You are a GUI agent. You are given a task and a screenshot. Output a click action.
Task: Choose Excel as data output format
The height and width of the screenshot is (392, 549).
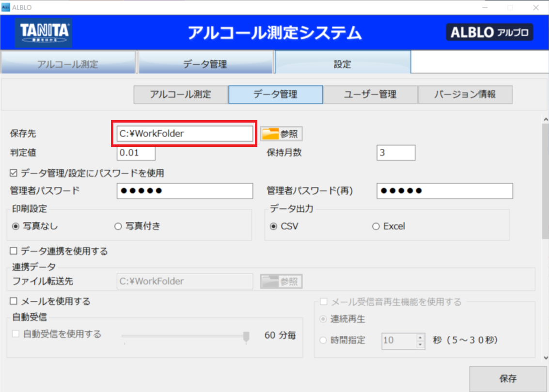[x=376, y=226]
